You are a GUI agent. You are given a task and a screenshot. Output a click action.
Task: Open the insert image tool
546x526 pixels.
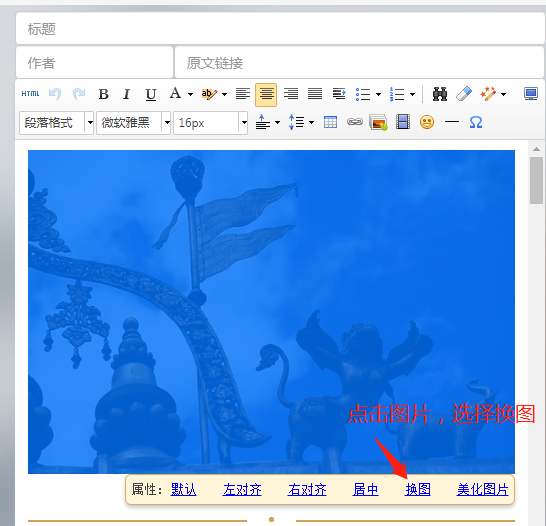point(379,123)
